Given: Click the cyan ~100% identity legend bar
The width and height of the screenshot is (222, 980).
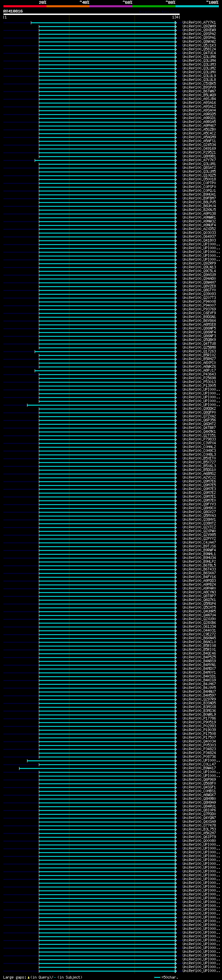Looking at the screenshot, I should point(197,6).
